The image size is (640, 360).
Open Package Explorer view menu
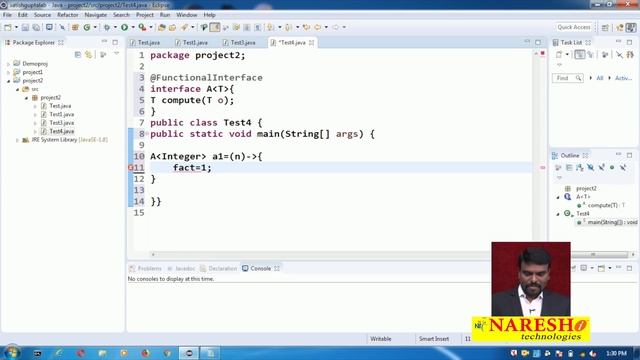116,53
